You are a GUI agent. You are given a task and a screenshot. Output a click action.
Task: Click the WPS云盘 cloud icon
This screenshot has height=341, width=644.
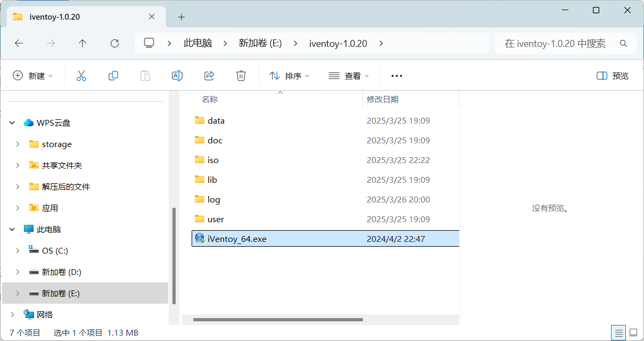[29, 123]
